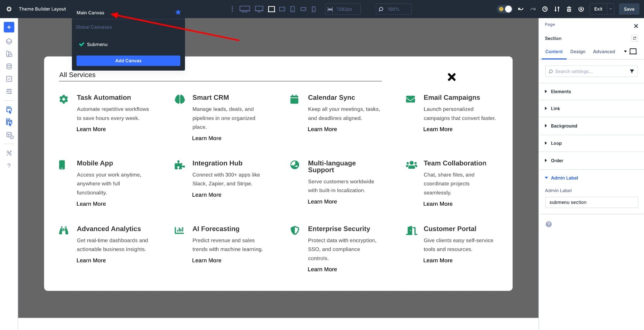Switch to the Advanced tab
Screen dimensions: 644x330
pos(604,52)
